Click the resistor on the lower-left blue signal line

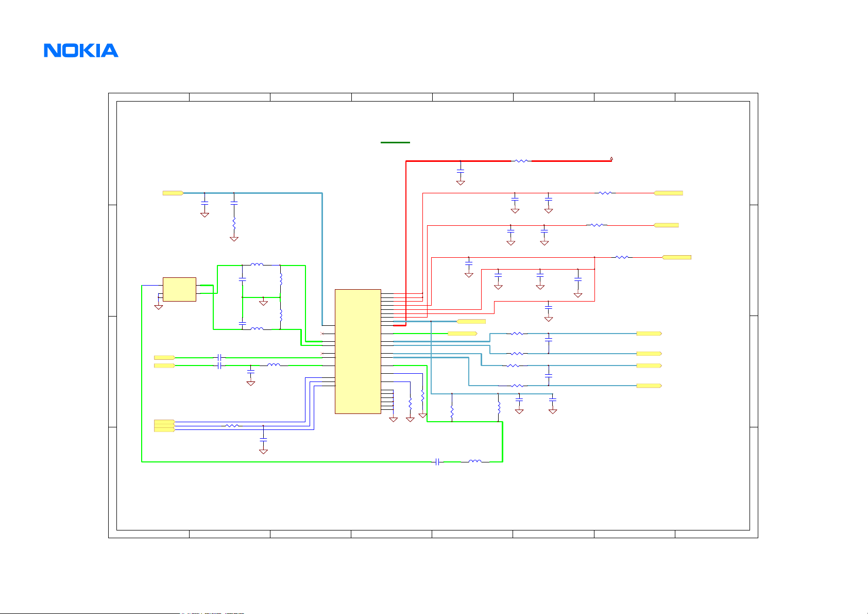pos(232,426)
